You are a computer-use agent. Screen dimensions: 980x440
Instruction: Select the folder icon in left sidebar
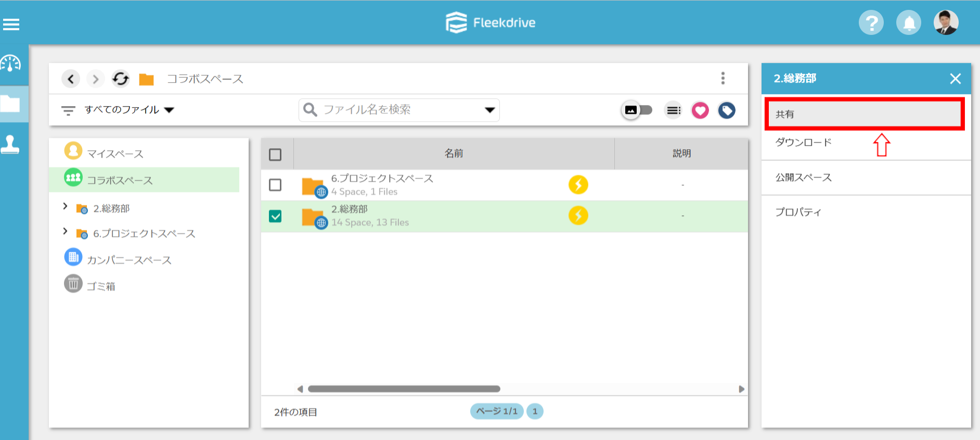click(10, 104)
